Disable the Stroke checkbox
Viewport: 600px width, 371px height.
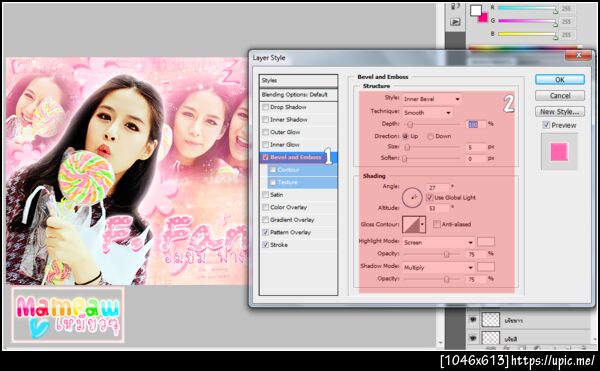click(266, 245)
